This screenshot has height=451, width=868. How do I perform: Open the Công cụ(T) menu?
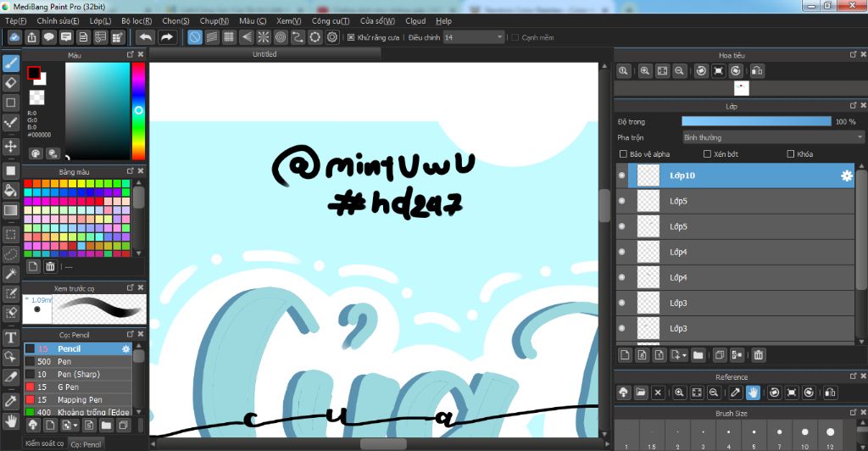330,20
